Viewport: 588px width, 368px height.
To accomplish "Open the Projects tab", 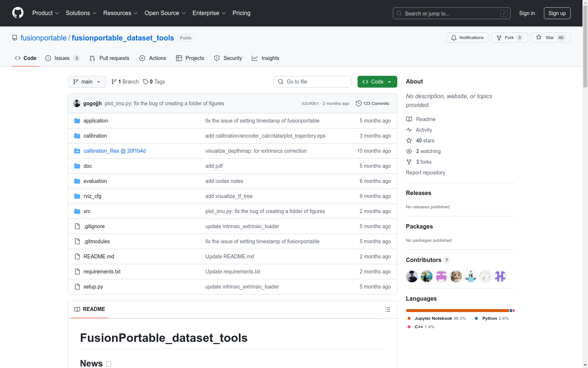I will [190, 58].
